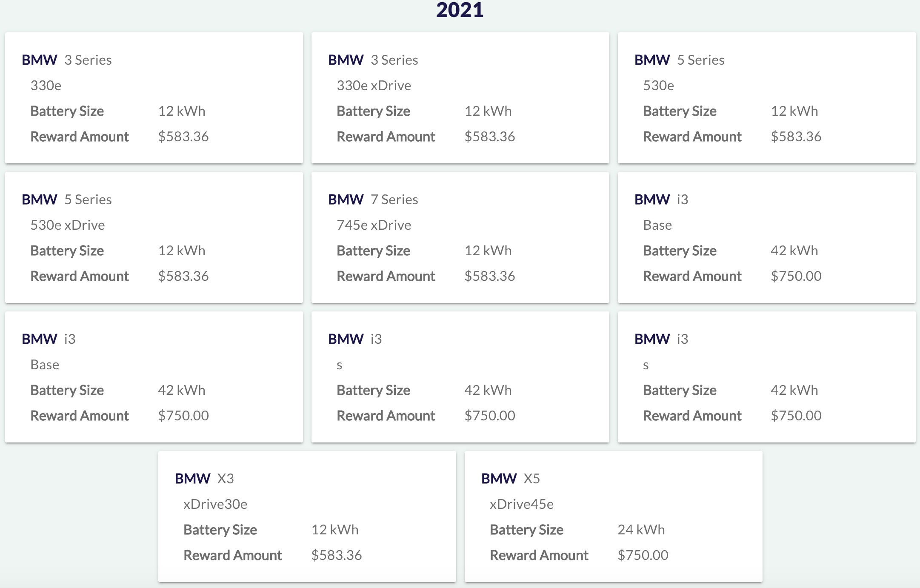Click the 530e xDrive trim name

pos(67,225)
